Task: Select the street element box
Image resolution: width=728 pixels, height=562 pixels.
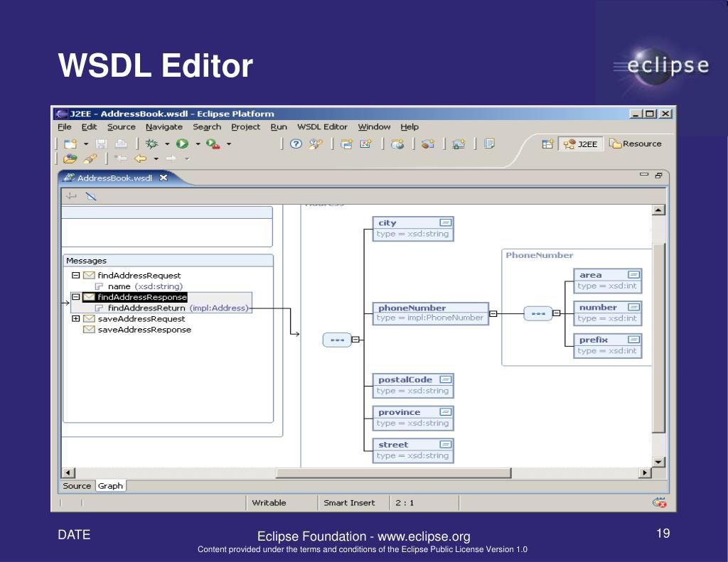Action: [x=413, y=450]
